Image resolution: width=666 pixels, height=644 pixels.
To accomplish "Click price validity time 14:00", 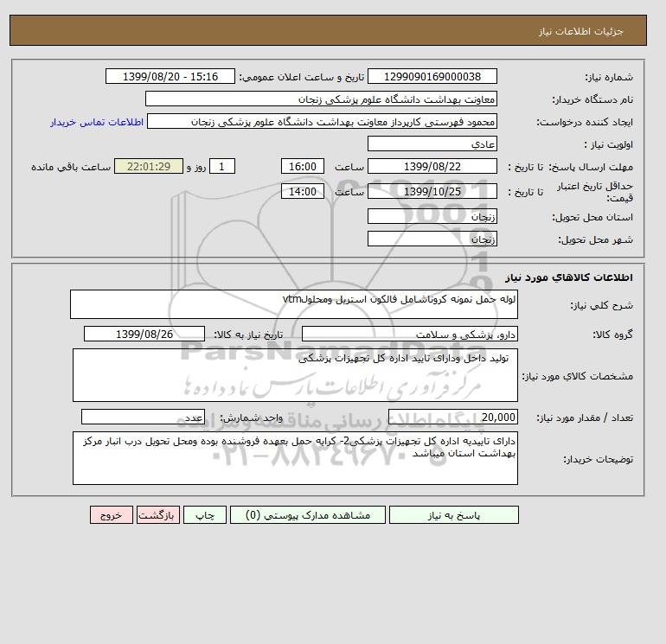I will [x=303, y=191].
